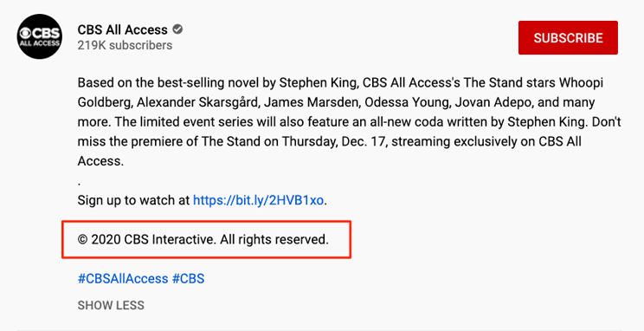Image resolution: width=644 pixels, height=331 pixels.
Task: Click the verified checkmark badge
Action: (x=177, y=29)
